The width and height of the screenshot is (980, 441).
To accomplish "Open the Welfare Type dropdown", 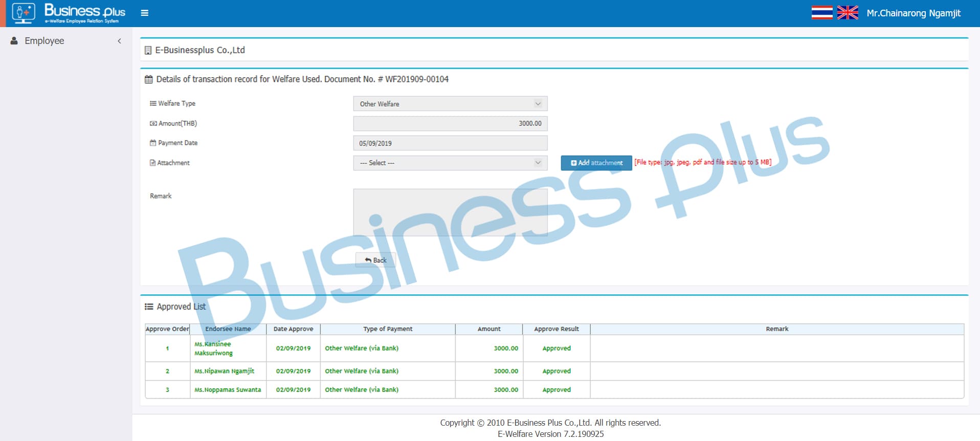I will click(x=450, y=104).
